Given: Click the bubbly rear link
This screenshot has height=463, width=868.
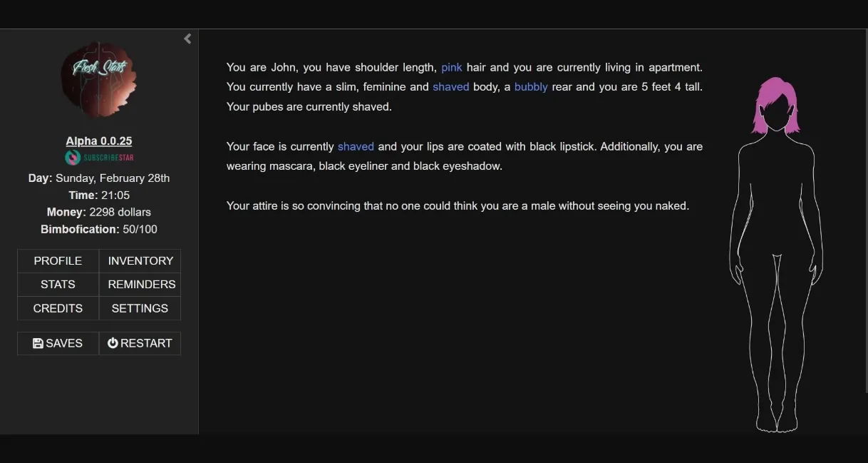Looking at the screenshot, I should (x=531, y=86).
